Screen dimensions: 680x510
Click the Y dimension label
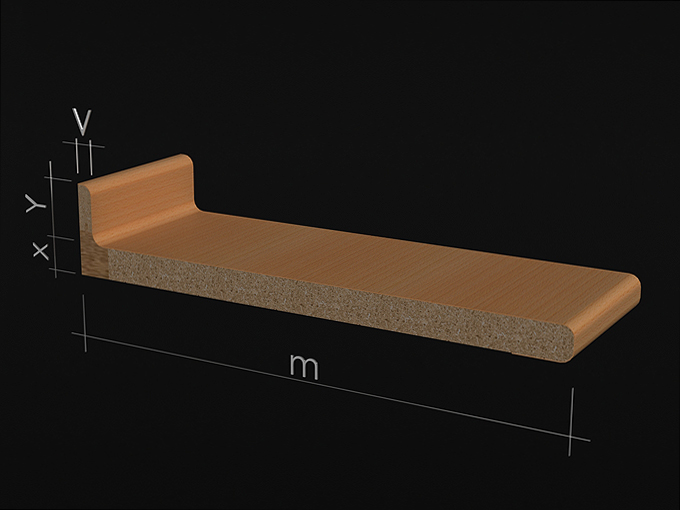pyautogui.click(x=36, y=203)
